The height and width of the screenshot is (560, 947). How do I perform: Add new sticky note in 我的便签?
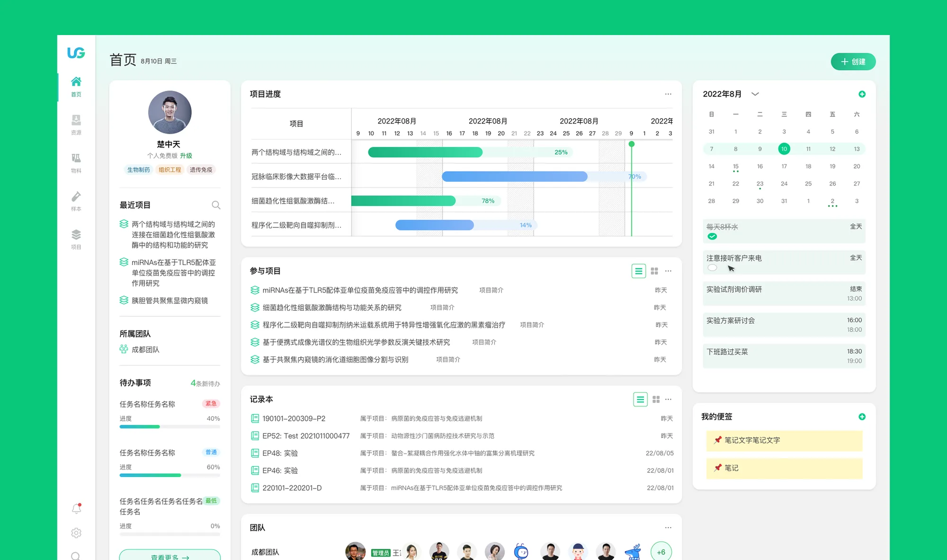pos(862,417)
